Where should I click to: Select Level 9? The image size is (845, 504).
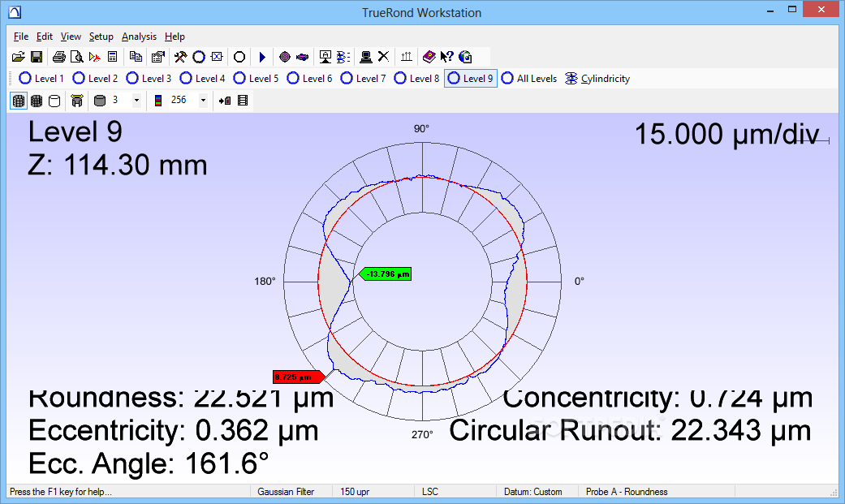tap(471, 78)
